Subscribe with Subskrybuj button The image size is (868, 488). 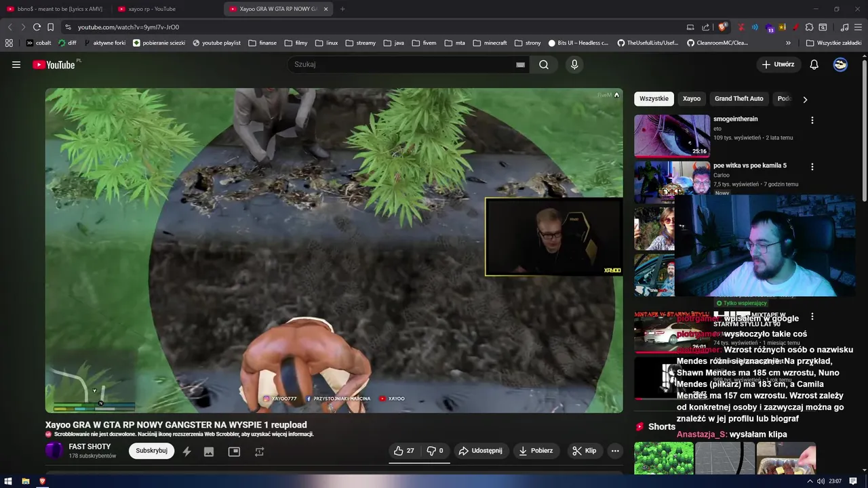(151, 451)
